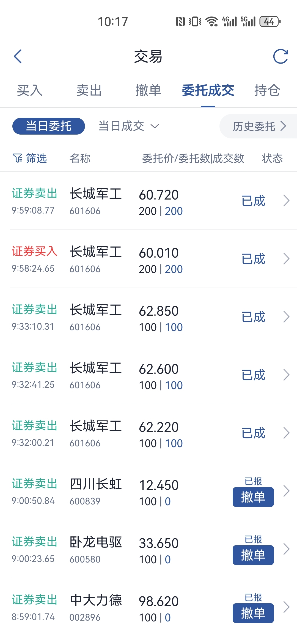
Task: Tap the back arrow icon
Action: coord(18,56)
